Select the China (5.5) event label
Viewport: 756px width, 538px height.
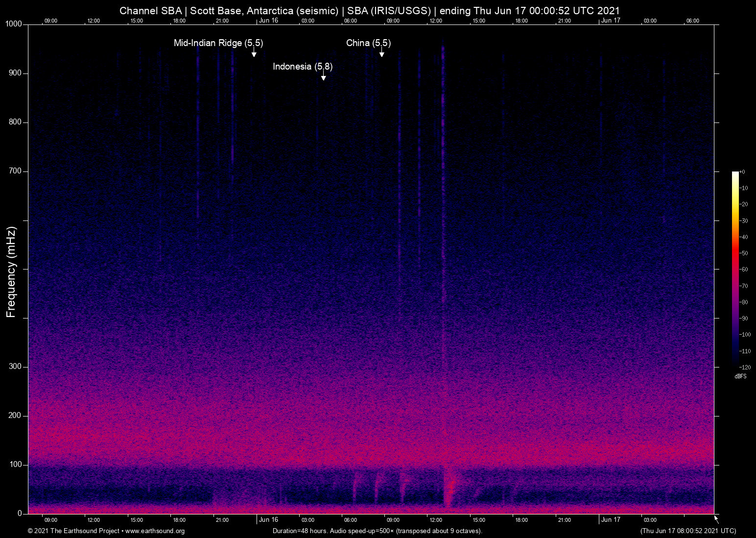pyautogui.click(x=368, y=43)
